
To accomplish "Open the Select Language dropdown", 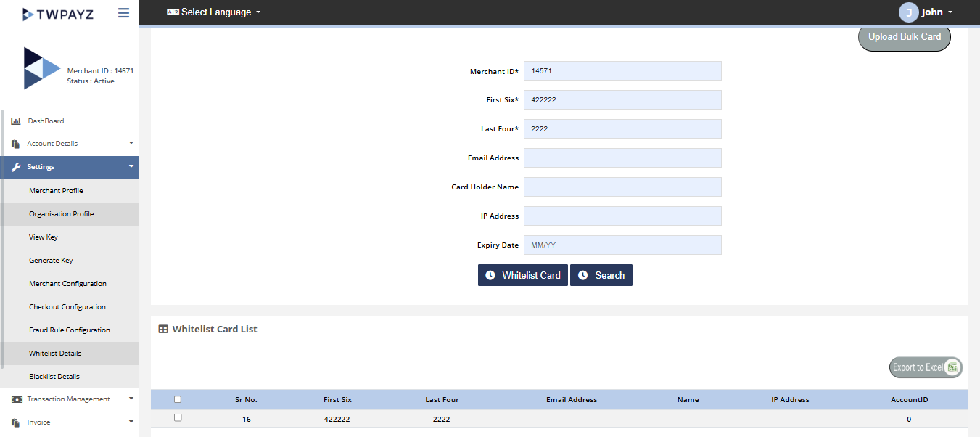I will tap(214, 12).
